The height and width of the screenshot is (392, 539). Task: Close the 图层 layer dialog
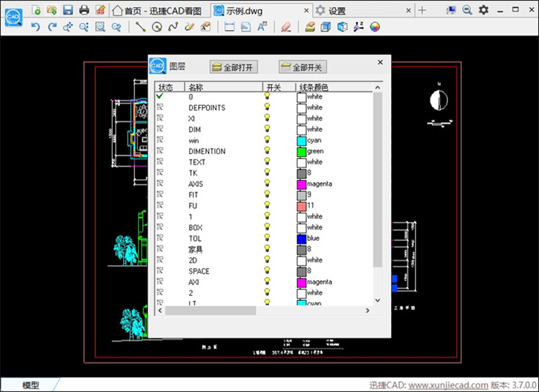(x=380, y=62)
